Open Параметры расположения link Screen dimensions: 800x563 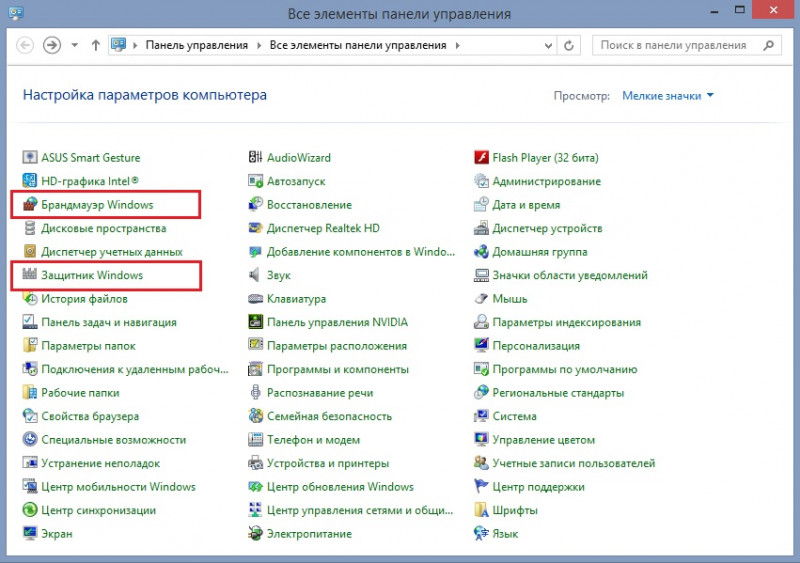[x=337, y=346]
